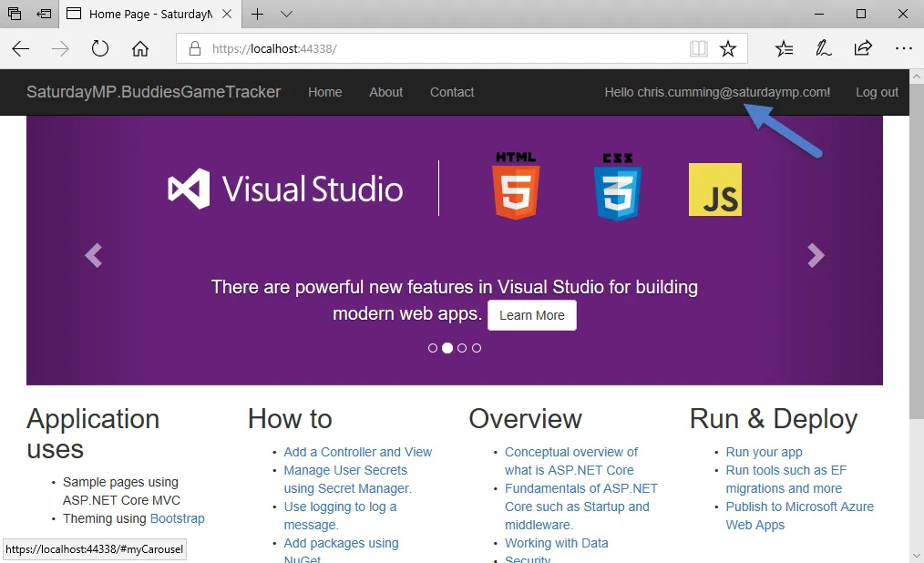Click Hello chris.cumming@saturdaymp.com! account link
Viewport: 924px width, 563px height.
point(717,92)
